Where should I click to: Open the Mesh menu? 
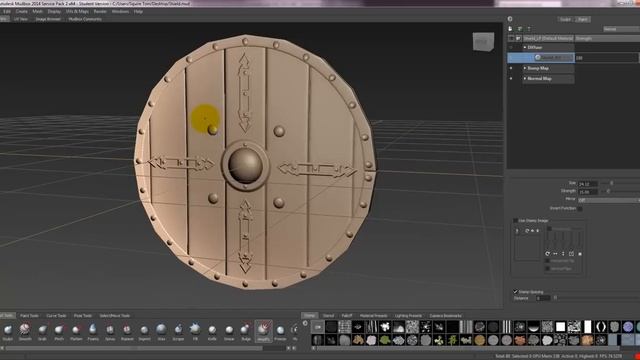point(38,11)
